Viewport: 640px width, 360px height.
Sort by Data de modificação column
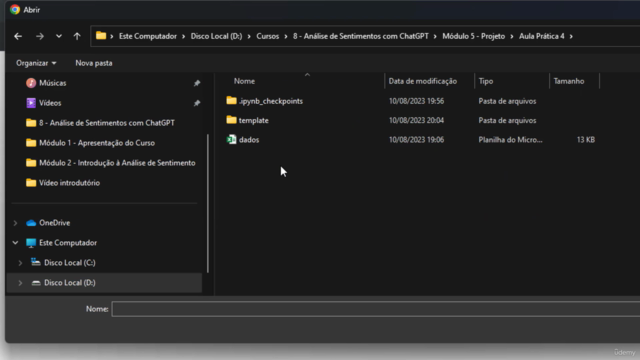coord(422,81)
